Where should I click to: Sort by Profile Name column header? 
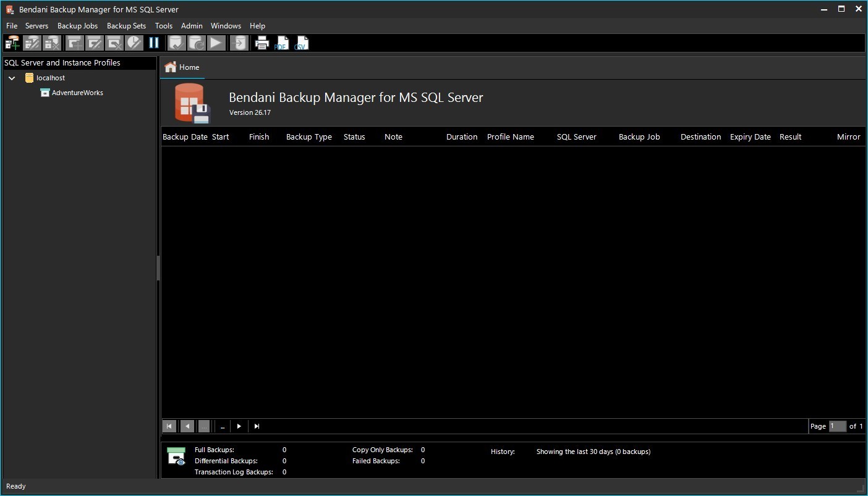tap(511, 137)
